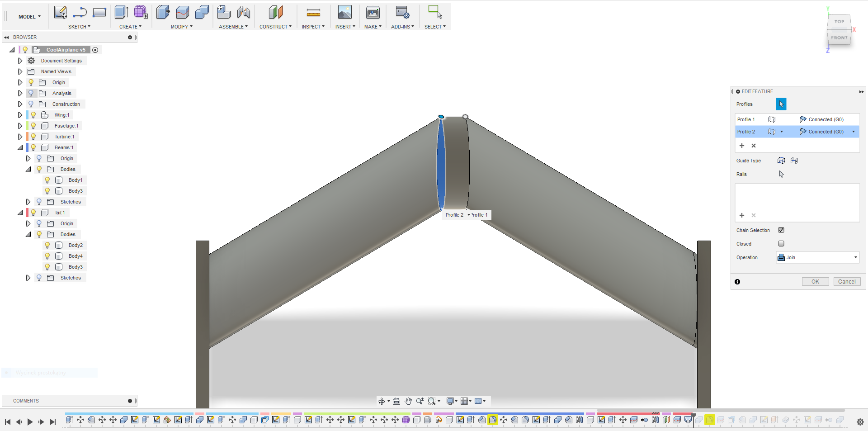Click the FRONT face of view cube

pyautogui.click(x=839, y=38)
